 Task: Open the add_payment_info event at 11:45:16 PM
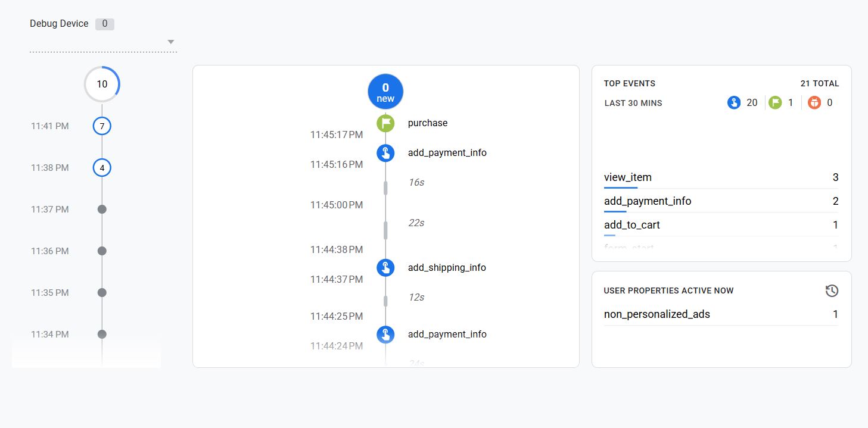447,153
